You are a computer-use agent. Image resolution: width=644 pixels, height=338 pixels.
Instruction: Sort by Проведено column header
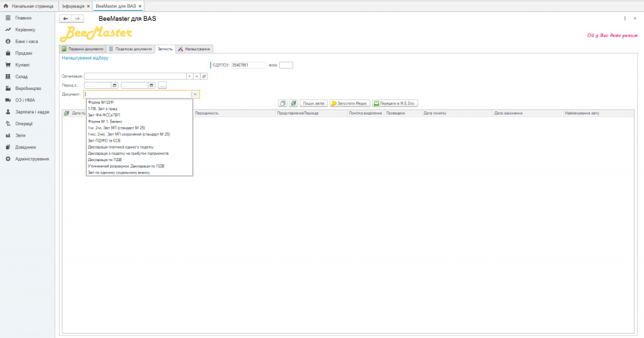(403, 113)
